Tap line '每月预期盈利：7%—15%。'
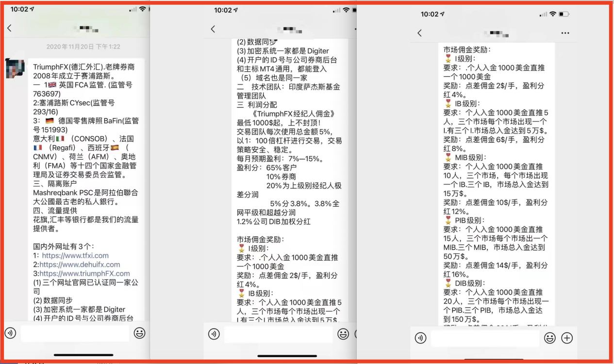 (x=280, y=159)
